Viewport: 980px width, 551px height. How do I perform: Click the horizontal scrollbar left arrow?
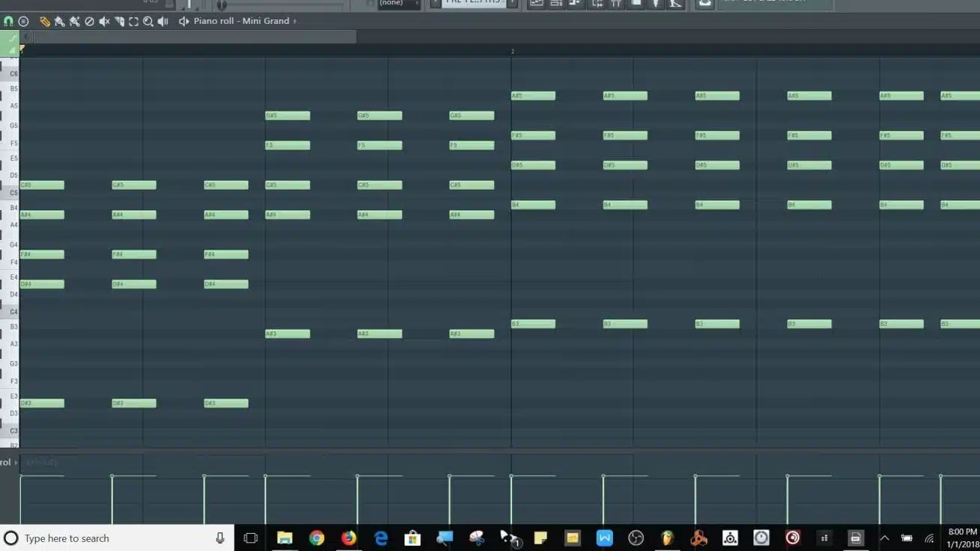pos(26,36)
